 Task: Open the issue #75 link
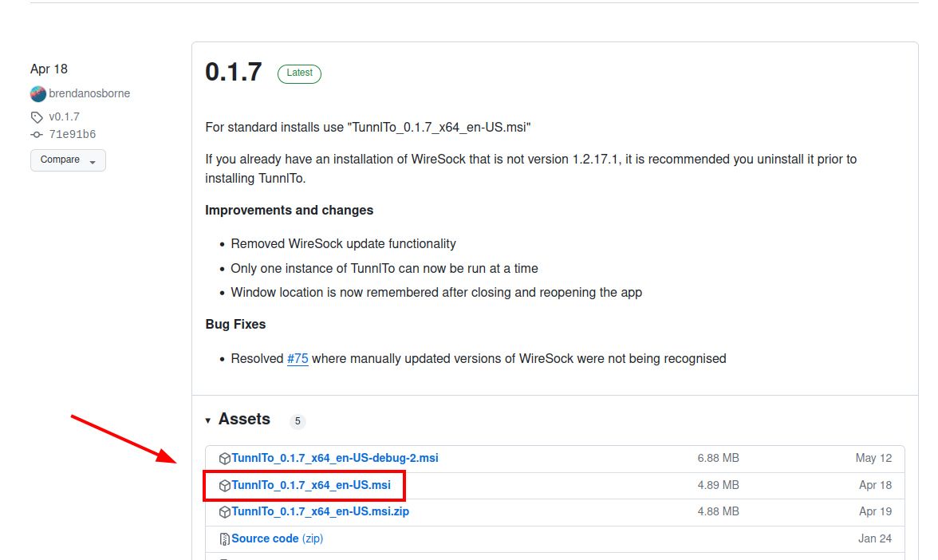coord(298,359)
